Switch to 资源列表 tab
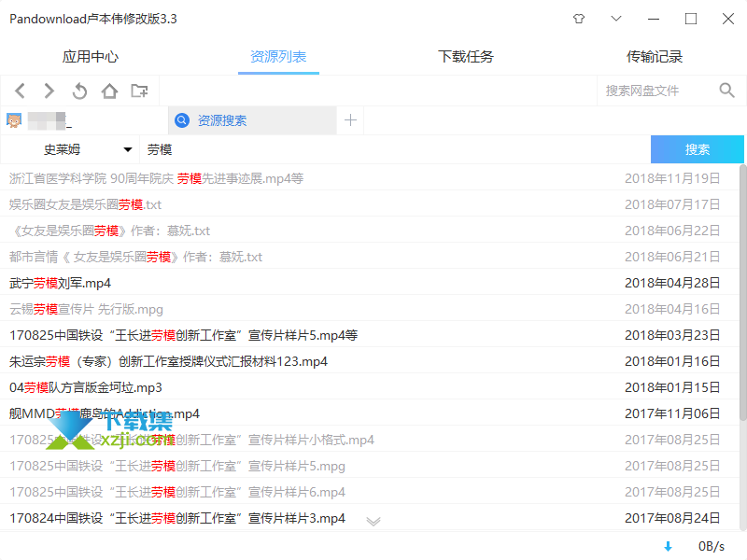 (x=278, y=57)
